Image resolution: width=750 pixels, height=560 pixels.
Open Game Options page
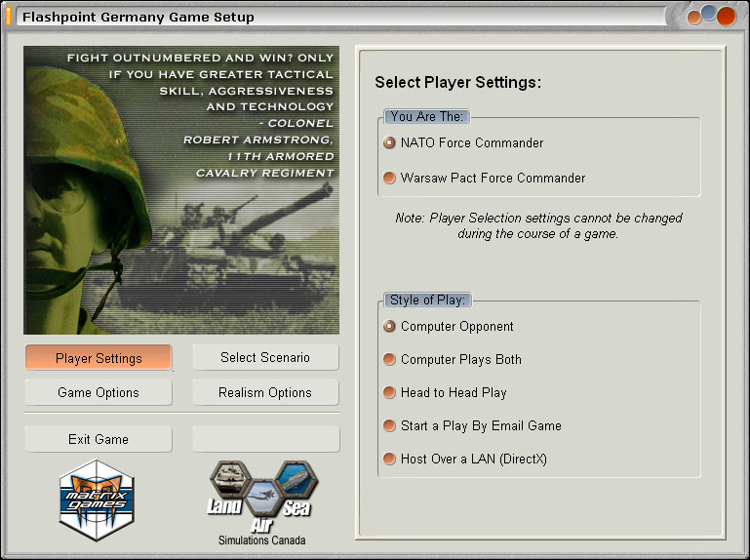click(99, 392)
